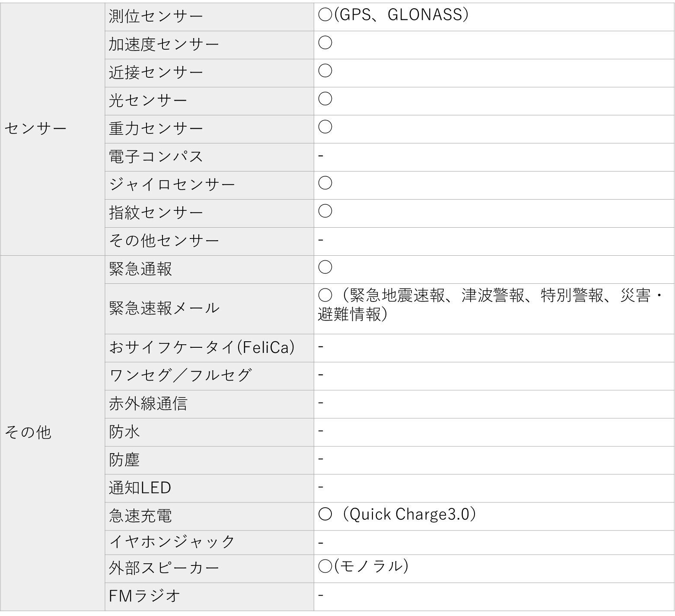Click the 緊急速報メール label

[x=164, y=308]
